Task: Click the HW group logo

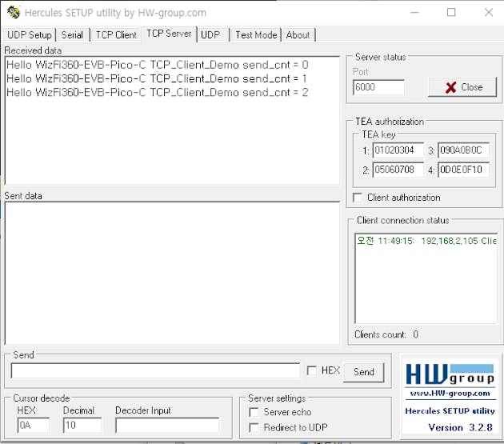Action: pyautogui.click(x=450, y=374)
